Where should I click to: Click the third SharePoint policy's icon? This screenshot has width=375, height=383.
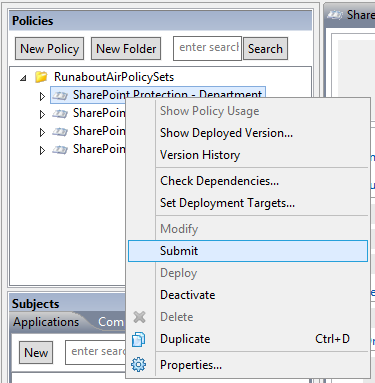(60, 132)
